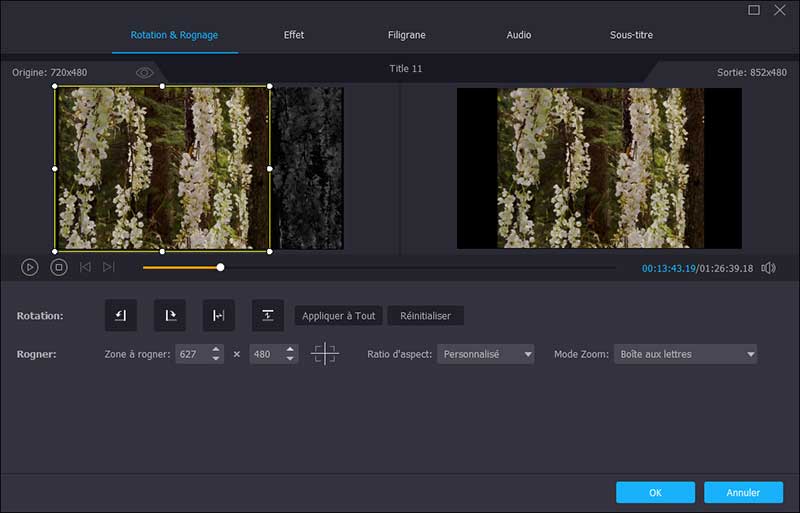
Task: Center the crop area with crosshair icon
Action: click(325, 354)
